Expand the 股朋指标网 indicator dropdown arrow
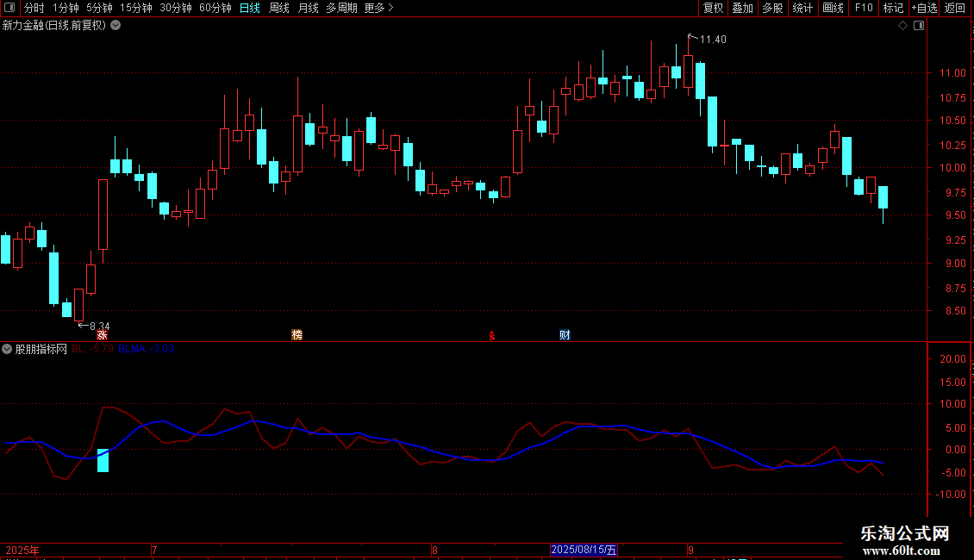974x560 pixels. click(x=7, y=349)
